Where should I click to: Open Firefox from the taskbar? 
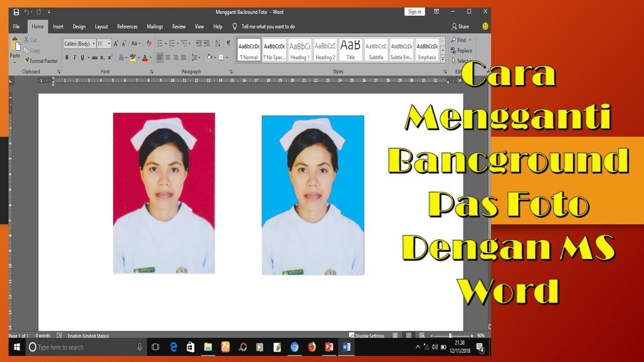coord(312,347)
